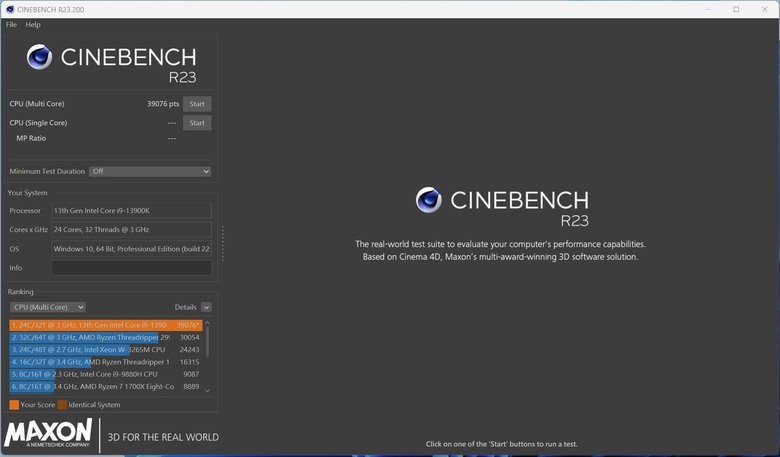780x457 pixels.
Task: Select ranking row 6 Ryzen 7 1700X
Action: coord(106,386)
